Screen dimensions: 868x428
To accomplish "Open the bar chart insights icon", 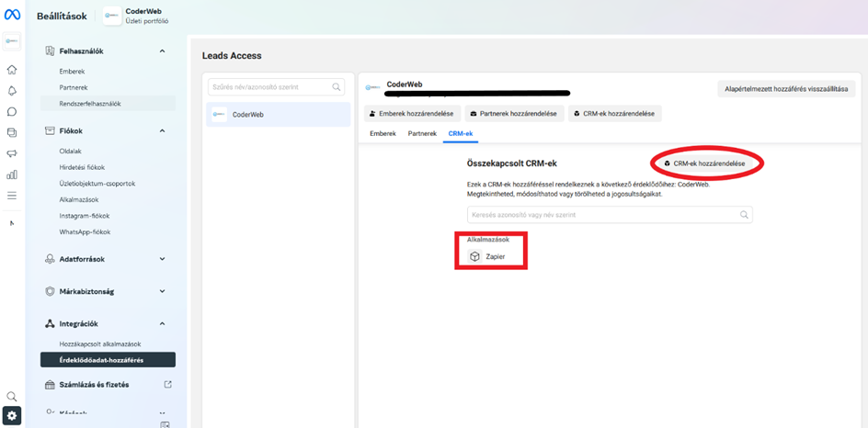I will 12,175.
